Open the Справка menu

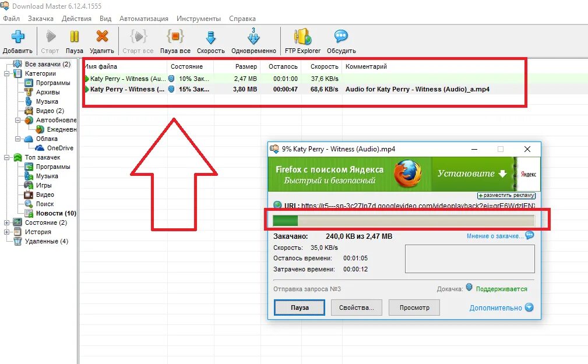pyautogui.click(x=242, y=19)
